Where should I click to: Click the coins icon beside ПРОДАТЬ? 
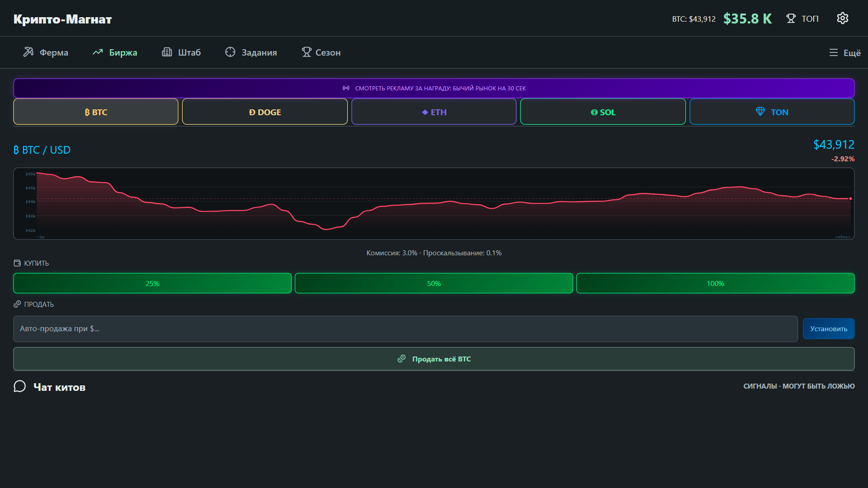(17, 304)
